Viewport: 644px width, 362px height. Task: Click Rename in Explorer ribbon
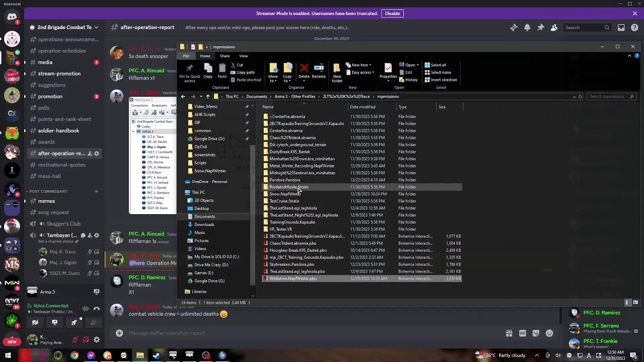coord(318,71)
